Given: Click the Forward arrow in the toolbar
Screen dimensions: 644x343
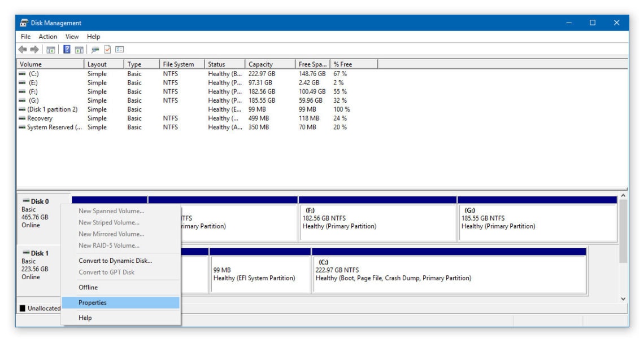Looking at the screenshot, I should coord(34,50).
